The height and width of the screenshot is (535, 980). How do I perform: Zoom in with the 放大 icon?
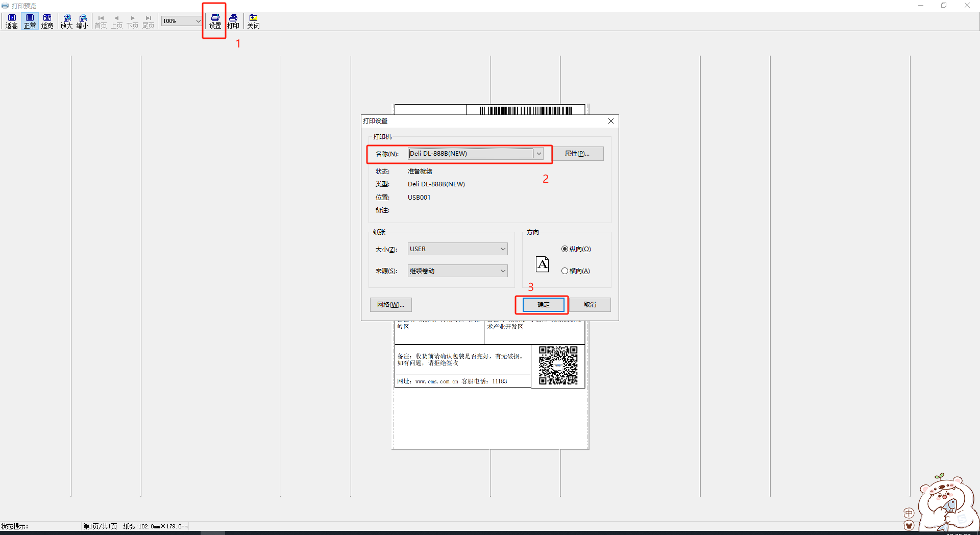point(66,21)
